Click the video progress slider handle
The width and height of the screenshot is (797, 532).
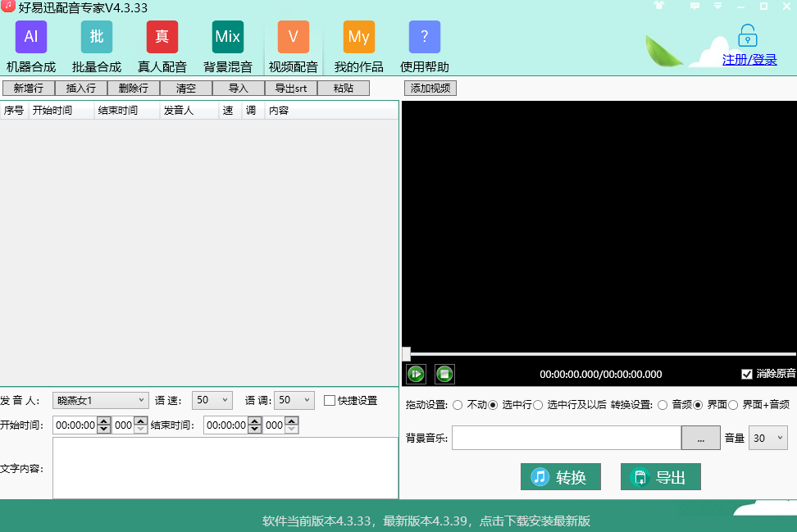click(x=407, y=353)
